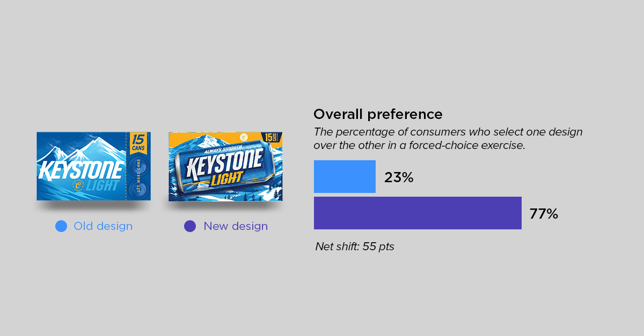Click the Net shift: 55 pts text
This screenshot has height=336, width=644.
[x=355, y=247]
